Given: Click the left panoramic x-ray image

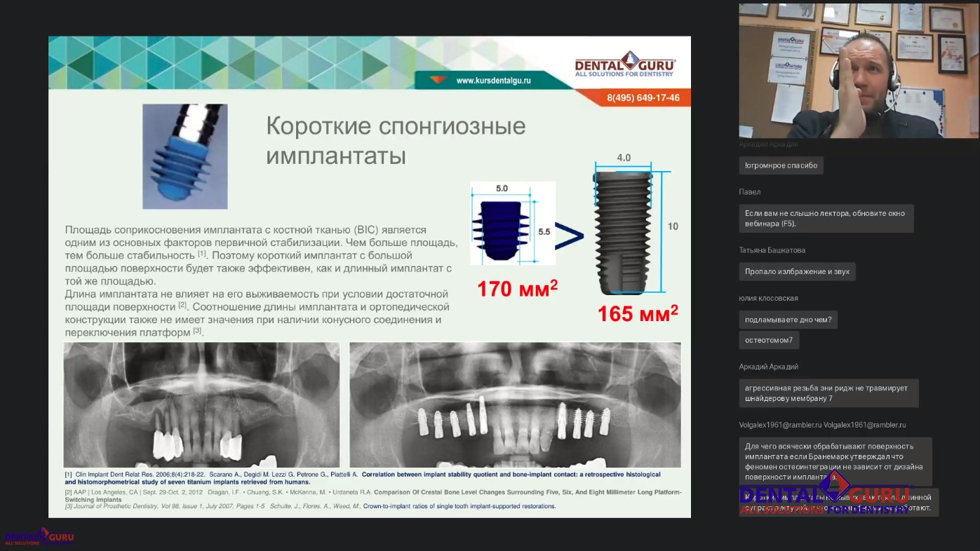Looking at the screenshot, I should [x=201, y=404].
